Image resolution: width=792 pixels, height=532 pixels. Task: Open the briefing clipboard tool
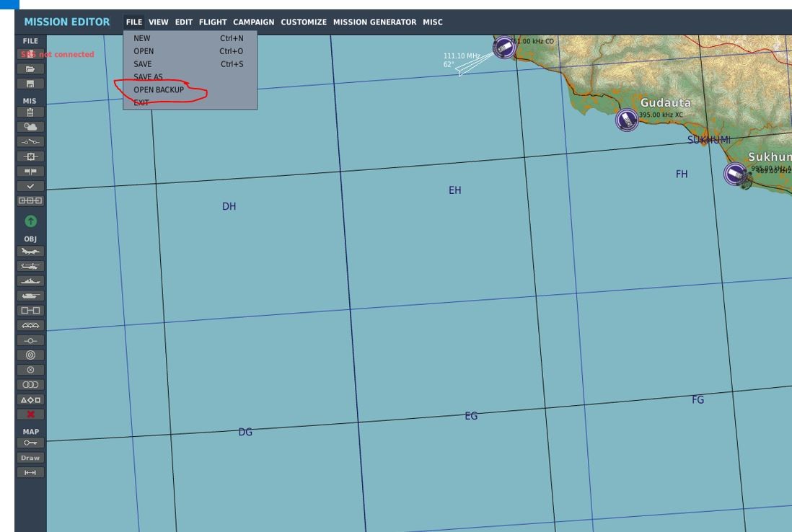click(30, 112)
